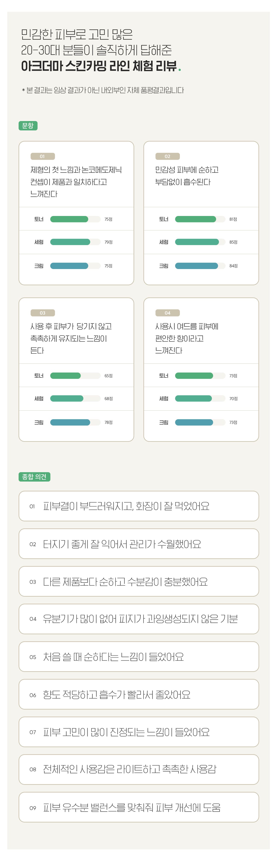Click the headline 아크더마 스킨카밍 라인 체험 리뷰
Screen dimensions: 278x868
(99, 66)
